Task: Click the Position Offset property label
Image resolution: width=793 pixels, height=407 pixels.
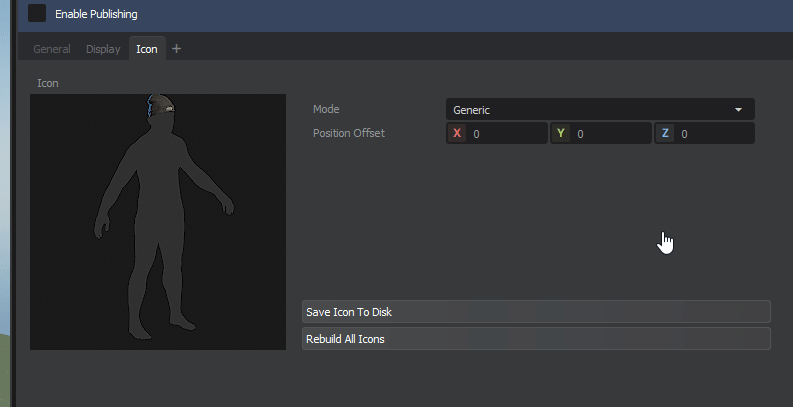Action: point(348,133)
